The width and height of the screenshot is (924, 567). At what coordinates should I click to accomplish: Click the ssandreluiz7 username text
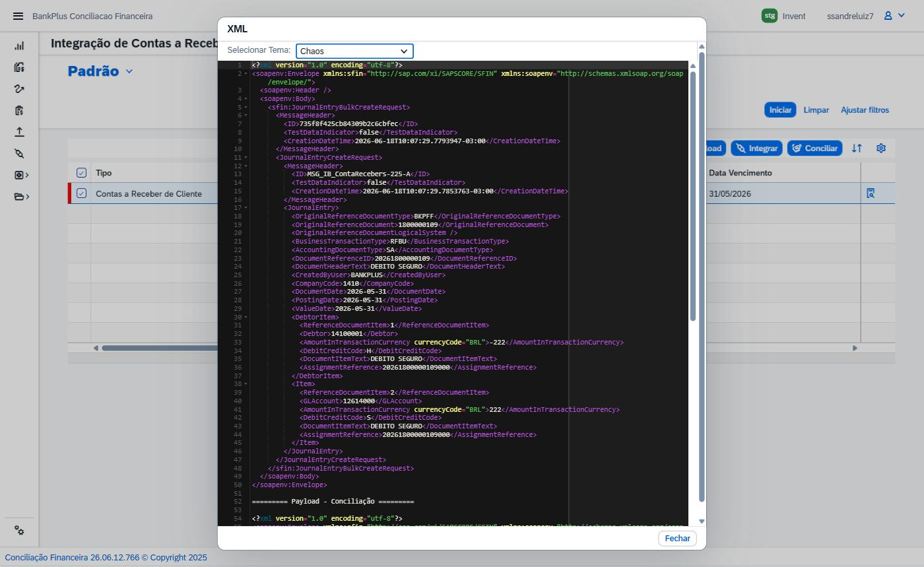850,16
